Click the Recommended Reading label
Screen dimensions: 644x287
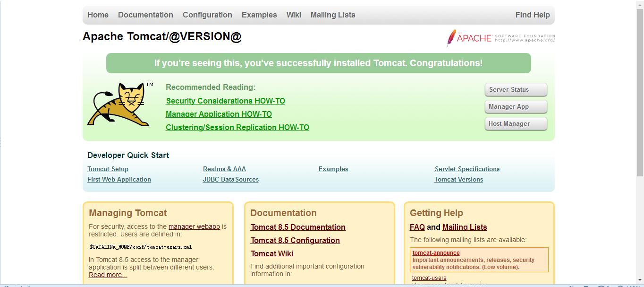[211, 87]
